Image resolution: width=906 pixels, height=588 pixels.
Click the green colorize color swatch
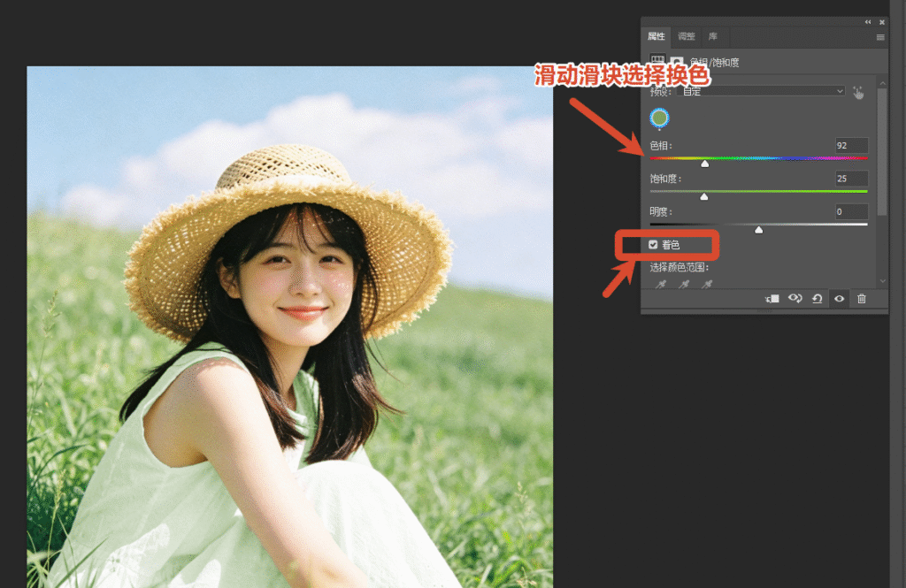pyautogui.click(x=659, y=118)
